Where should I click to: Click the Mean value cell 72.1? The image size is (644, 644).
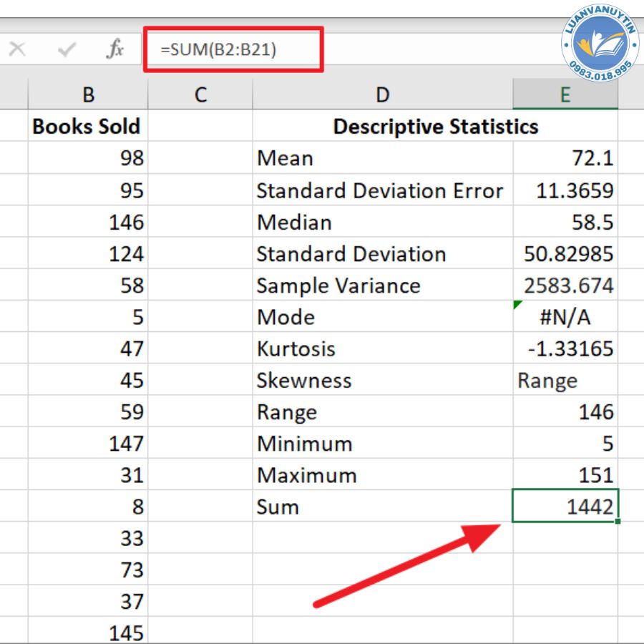(565, 158)
